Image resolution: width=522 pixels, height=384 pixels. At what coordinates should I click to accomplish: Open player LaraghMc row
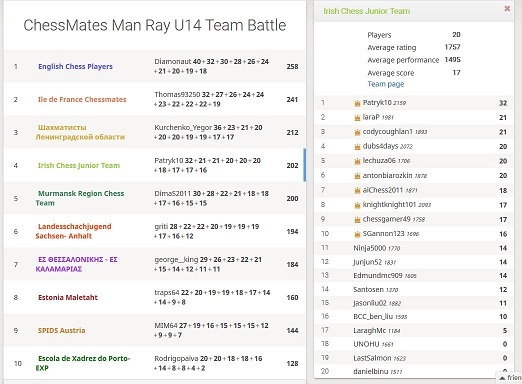[414, 330]
